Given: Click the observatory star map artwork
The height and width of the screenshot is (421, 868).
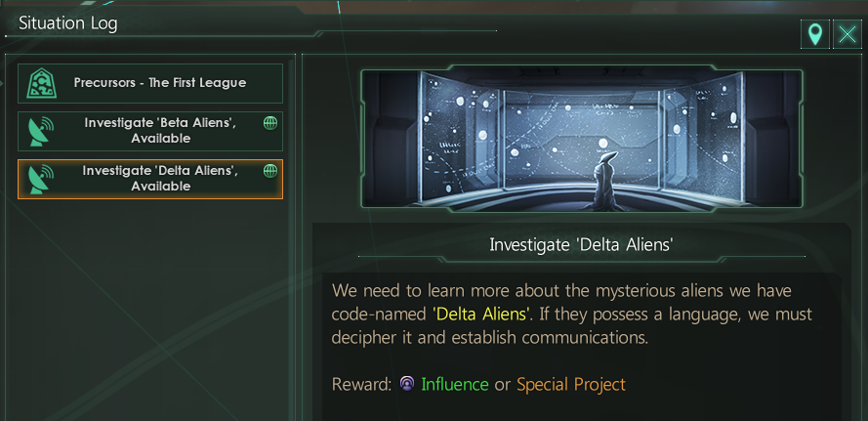Looking at the screenshot, I should coord(581,139).
